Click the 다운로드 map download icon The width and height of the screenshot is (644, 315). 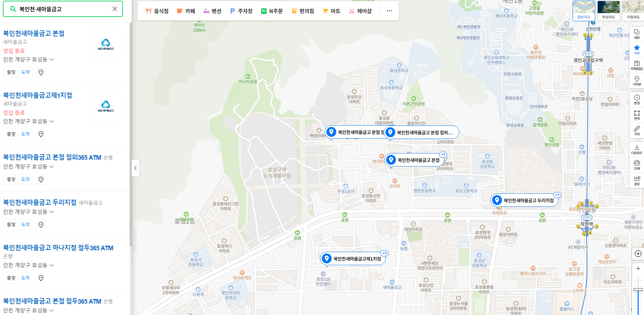tap(637, 149)
